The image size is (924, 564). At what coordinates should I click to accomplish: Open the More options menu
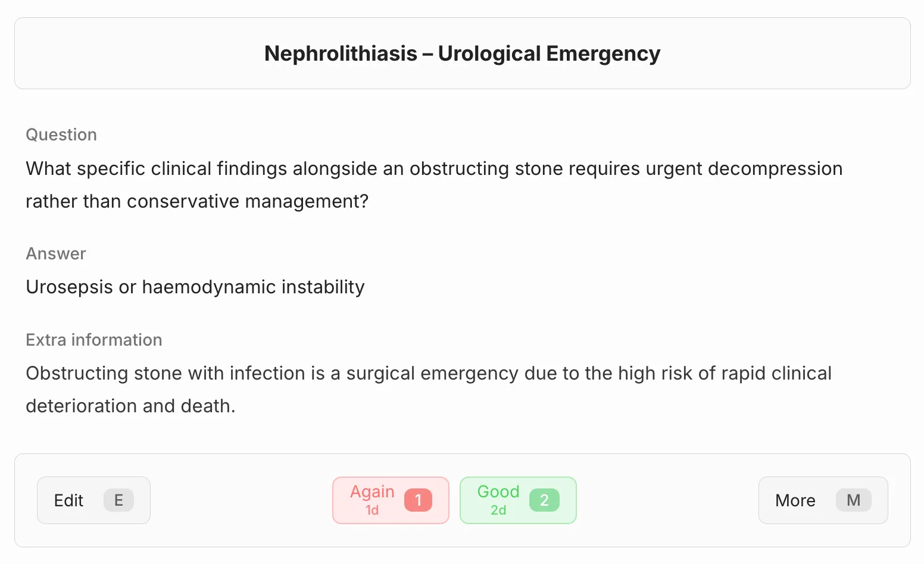click(x=823, y=500)
